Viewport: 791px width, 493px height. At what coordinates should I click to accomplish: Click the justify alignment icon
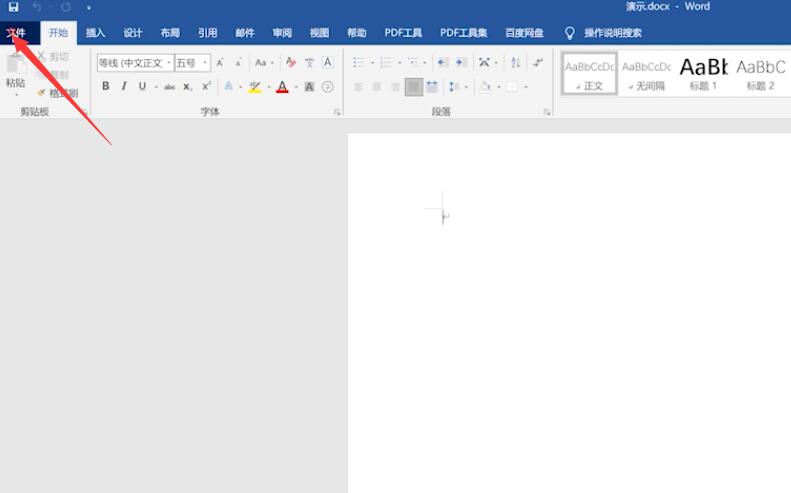[x=414, y=87]
